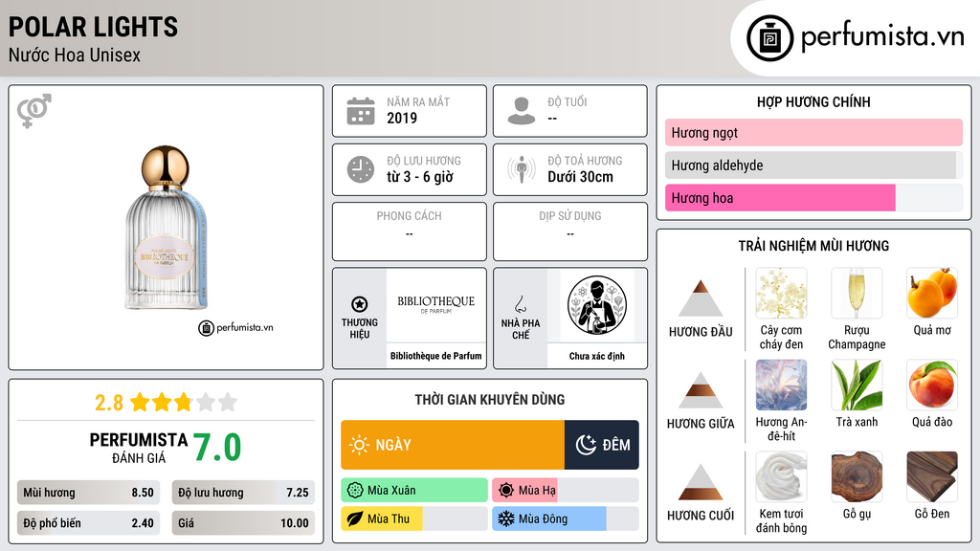The image size is (980, 551).
Task: Click the 'Thời gian khuyên dùng' heading
Action: pos(490,399)
